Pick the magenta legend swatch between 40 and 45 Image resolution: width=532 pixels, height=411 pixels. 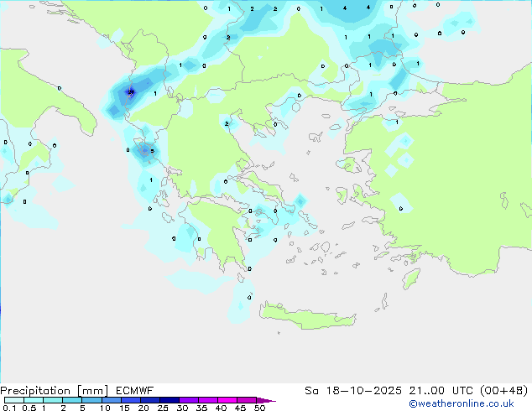[x=227, y=400]
